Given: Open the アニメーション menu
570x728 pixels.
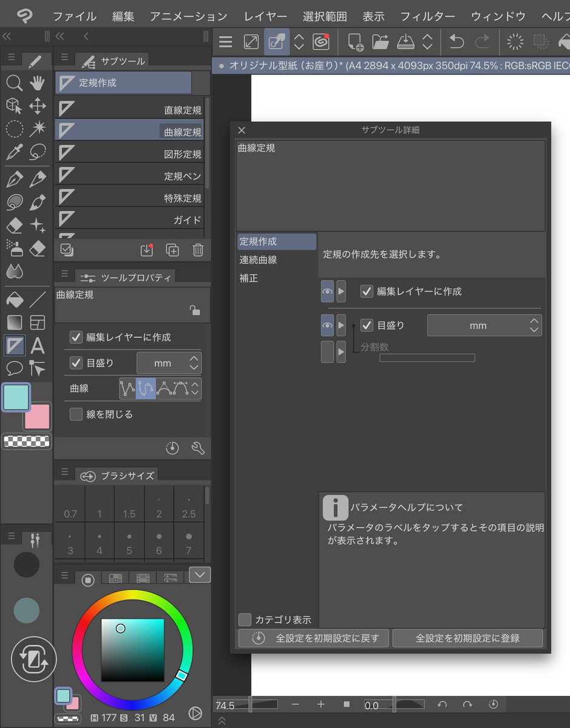Looking at the screenshot, I should point(189,16).
